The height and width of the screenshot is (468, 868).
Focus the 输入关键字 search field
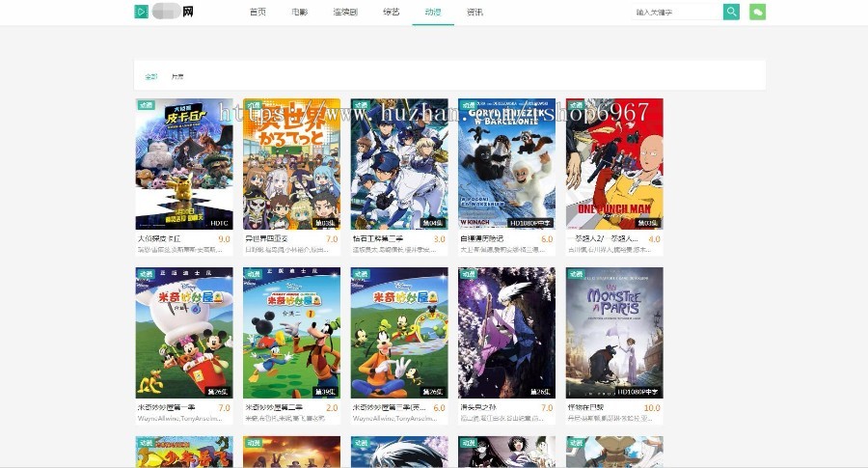point(678,12)
